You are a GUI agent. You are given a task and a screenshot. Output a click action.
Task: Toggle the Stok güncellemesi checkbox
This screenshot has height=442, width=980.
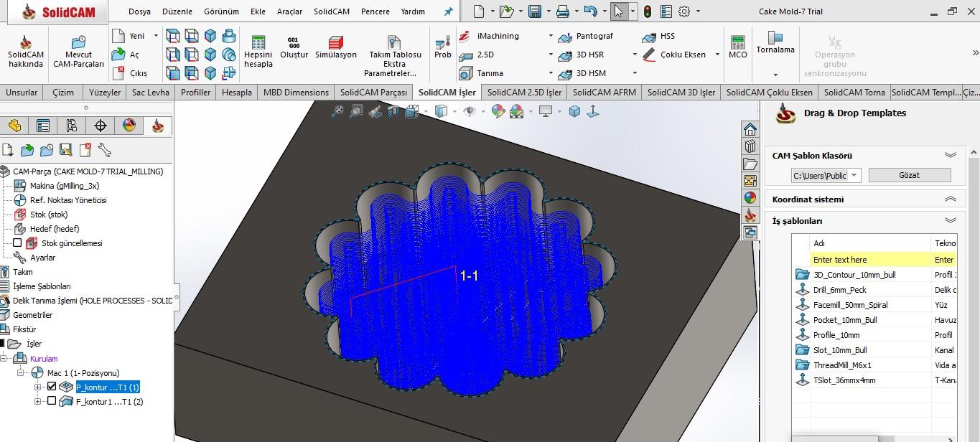pyautogui.click(x=18, y=243)
